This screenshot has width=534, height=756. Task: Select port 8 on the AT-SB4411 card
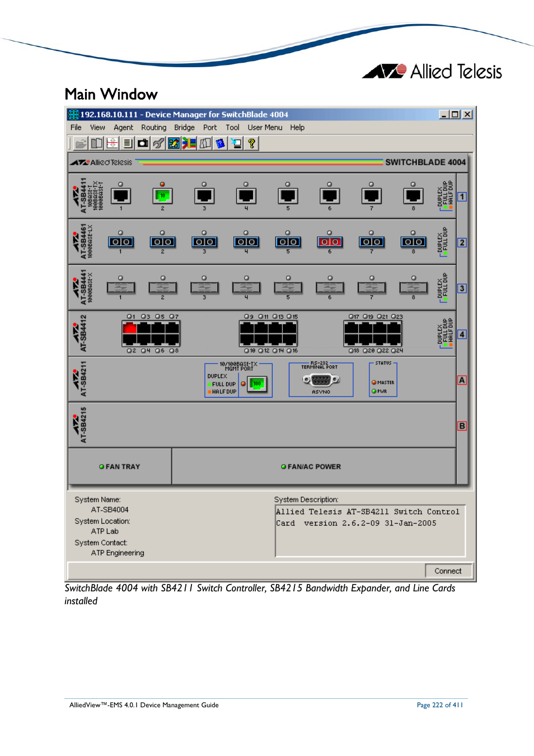414,196
